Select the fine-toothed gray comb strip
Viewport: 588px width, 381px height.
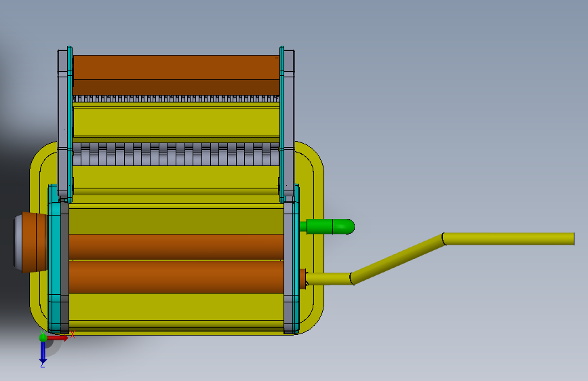coord(176,99)
